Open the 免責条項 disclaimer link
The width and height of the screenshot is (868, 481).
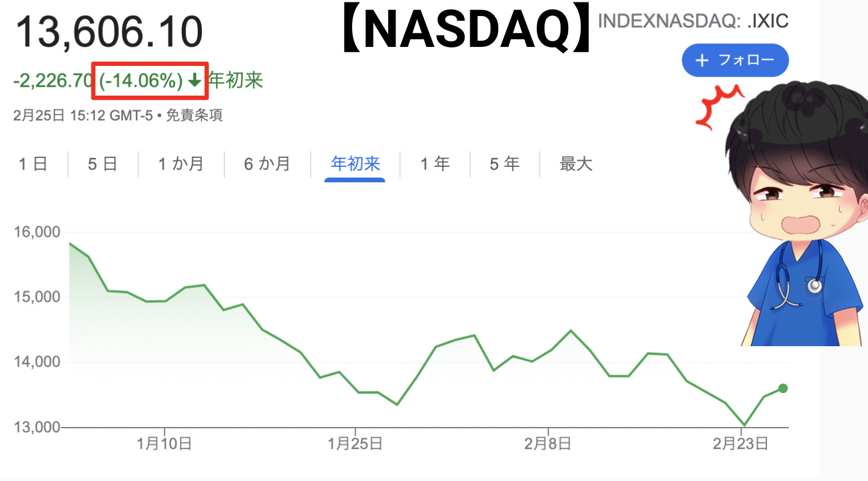click(x=194, y=115)
